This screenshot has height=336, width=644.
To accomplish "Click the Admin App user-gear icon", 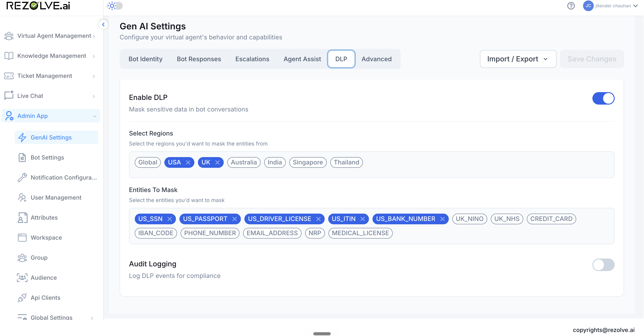I will pos(9,116).
